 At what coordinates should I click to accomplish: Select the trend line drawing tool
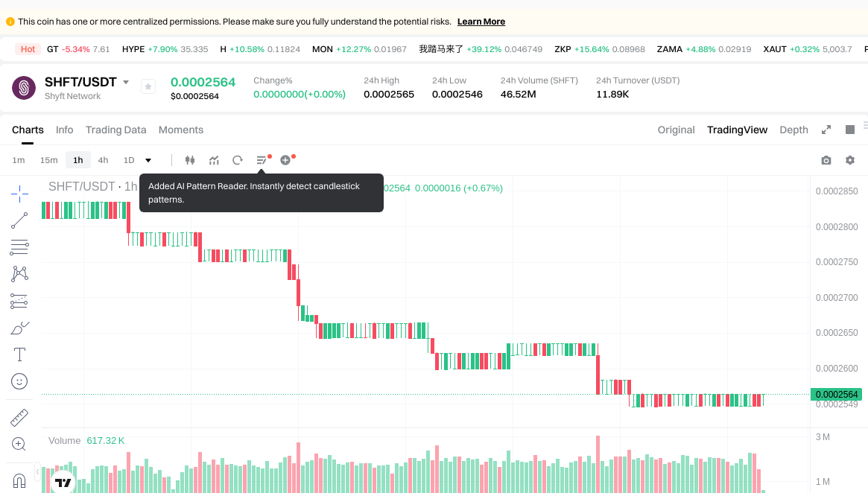19,220
